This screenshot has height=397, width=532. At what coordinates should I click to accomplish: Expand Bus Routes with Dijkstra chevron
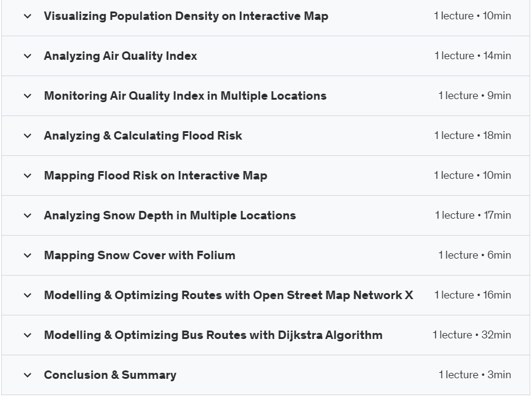click(x=28, y=335)
